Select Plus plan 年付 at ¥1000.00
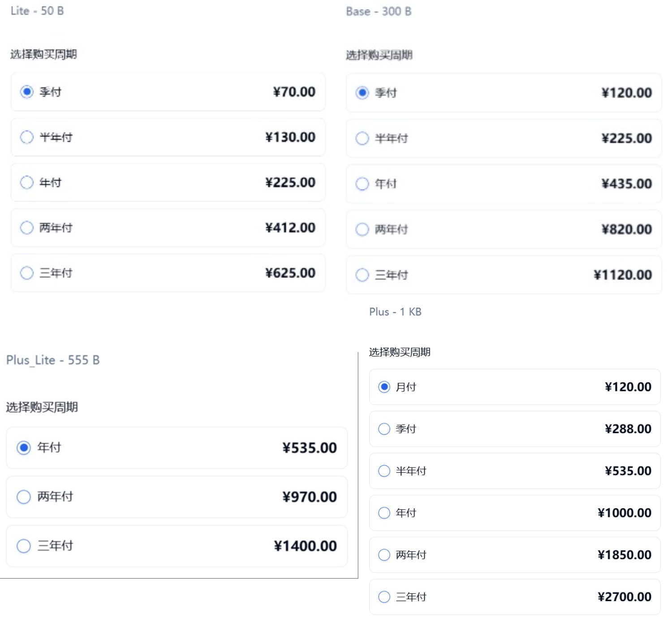Screen dimensions: 672x628 pos(384,513)
